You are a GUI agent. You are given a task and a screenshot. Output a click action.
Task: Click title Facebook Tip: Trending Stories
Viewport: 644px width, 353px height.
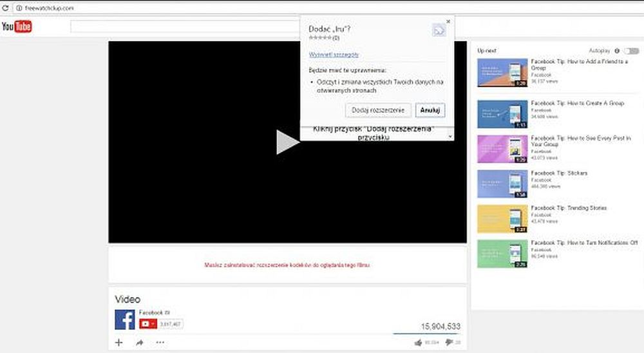point(569,208)
